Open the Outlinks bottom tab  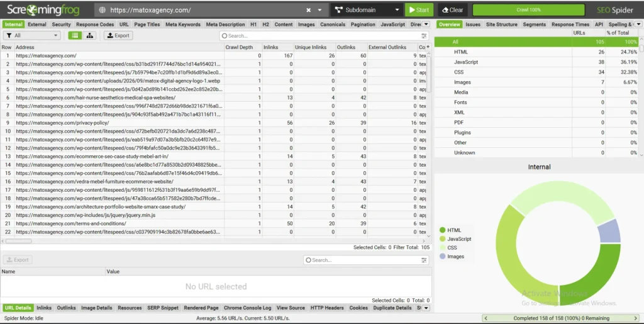[x=66, y=308]
